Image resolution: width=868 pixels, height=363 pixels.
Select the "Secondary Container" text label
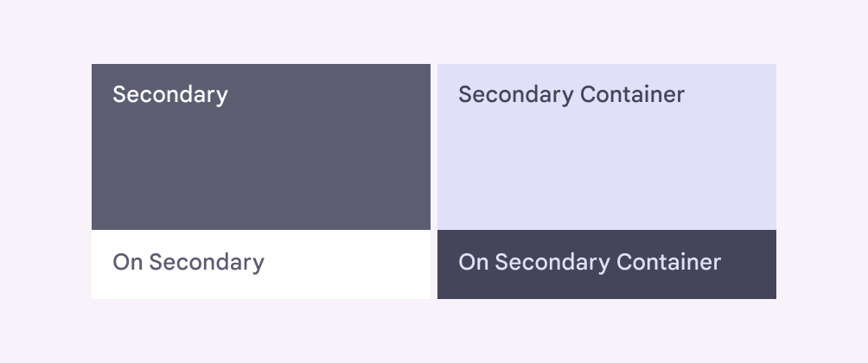[571, 94]
